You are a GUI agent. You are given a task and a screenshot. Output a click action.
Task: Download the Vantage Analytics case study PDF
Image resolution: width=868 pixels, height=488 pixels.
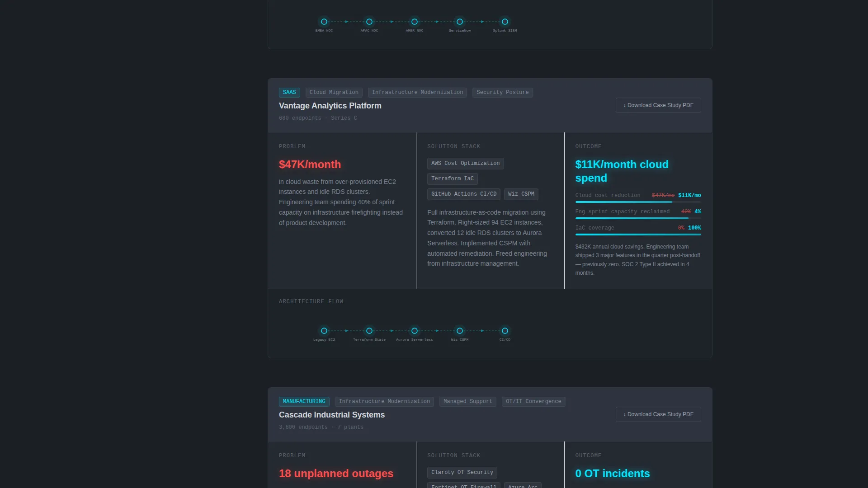tap(658, 105)
